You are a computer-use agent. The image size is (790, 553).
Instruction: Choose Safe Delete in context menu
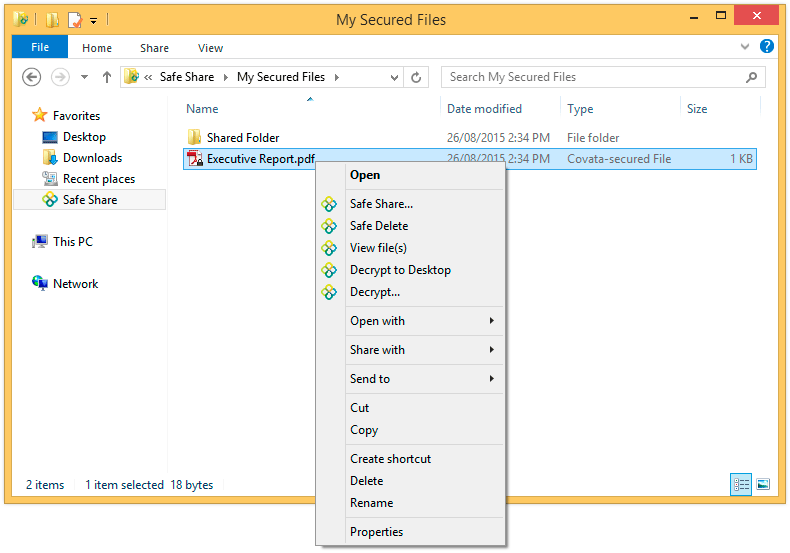pyautogui.click(x=379, y=226)
